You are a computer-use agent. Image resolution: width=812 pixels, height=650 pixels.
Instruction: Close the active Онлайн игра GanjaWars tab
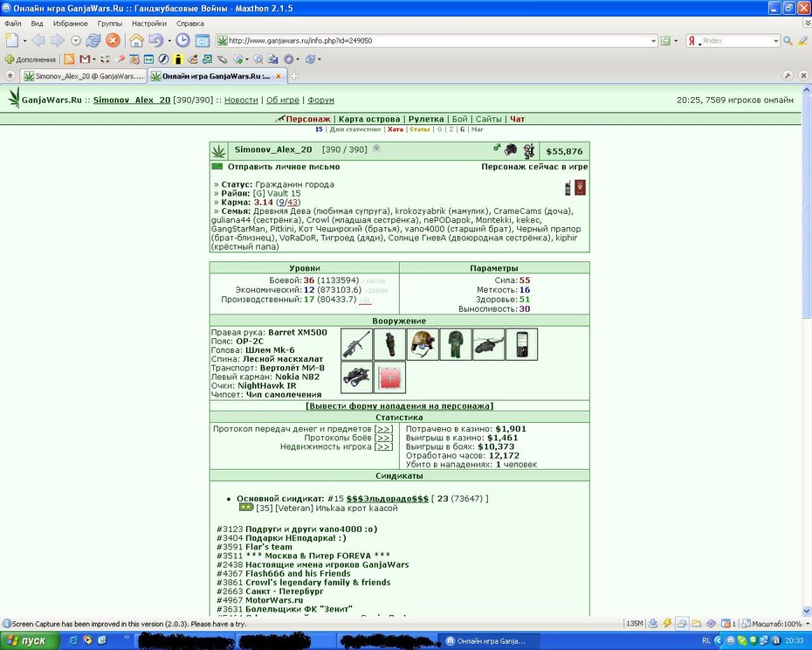point(279,76)
